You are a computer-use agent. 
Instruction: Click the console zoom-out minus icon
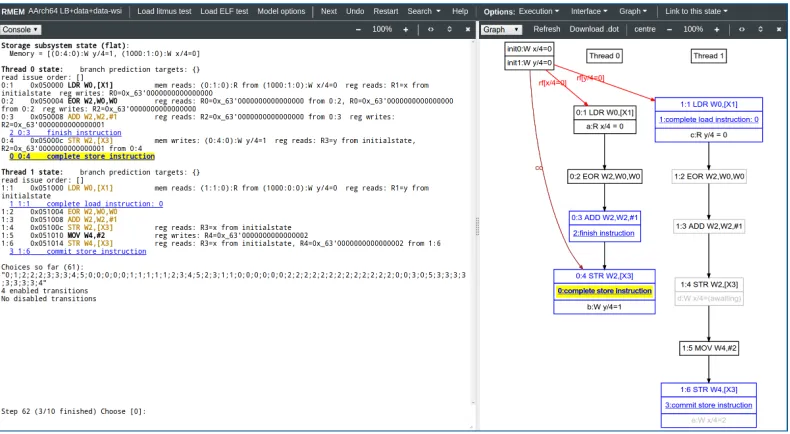358,30
